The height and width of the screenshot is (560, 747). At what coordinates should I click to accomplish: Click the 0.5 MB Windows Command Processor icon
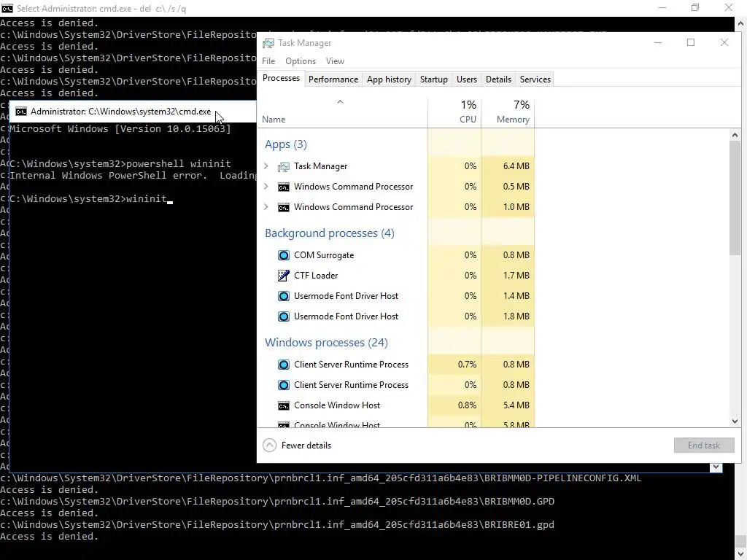pos(284,187)
